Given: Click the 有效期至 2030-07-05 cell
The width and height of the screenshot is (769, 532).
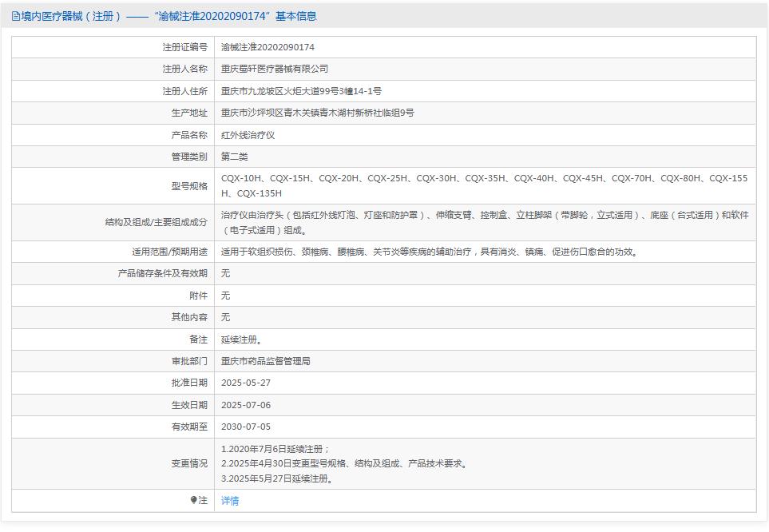Looking at the screenshot, I should click(x=248, y=427).
